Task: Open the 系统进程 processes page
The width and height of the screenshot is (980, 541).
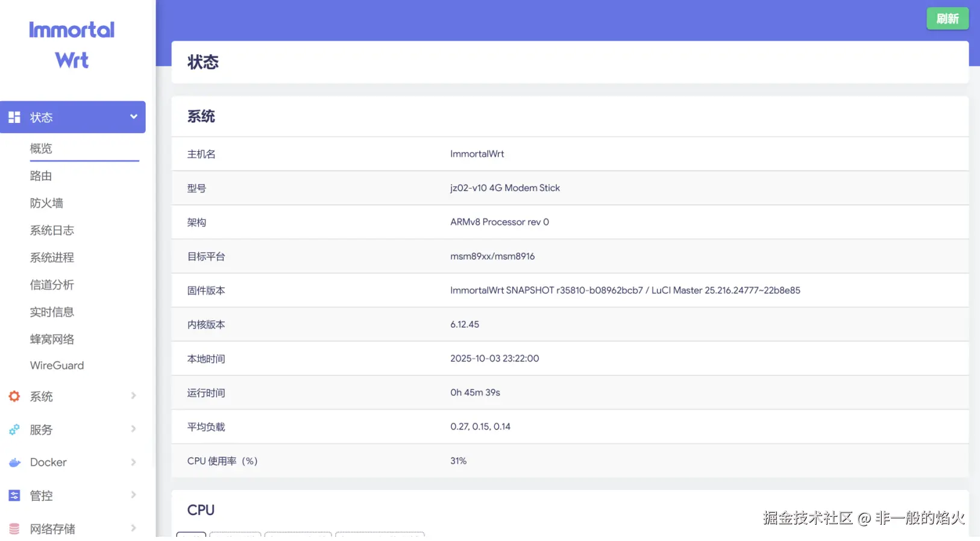Action: 52,257
